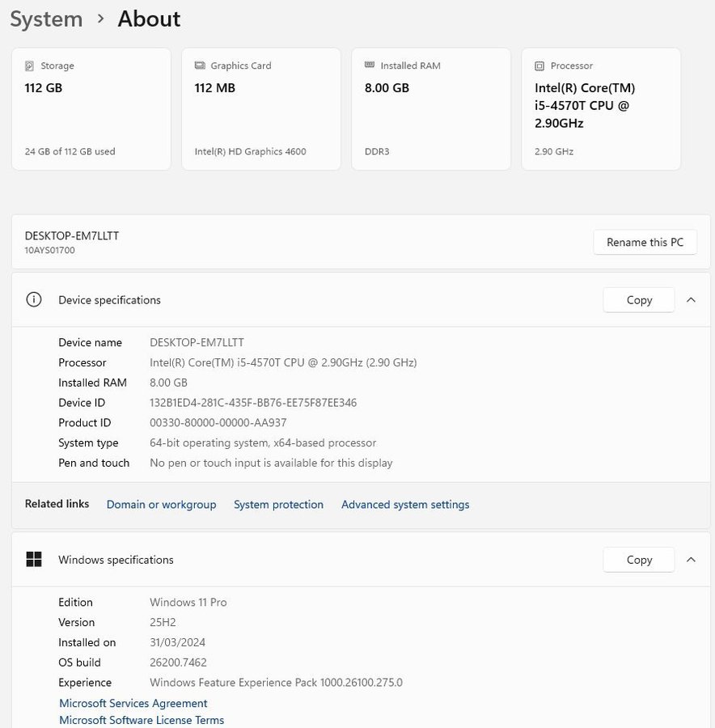Click the breadcrumb chevron after System
Screen dimensions: 715x728
point(100,19)
